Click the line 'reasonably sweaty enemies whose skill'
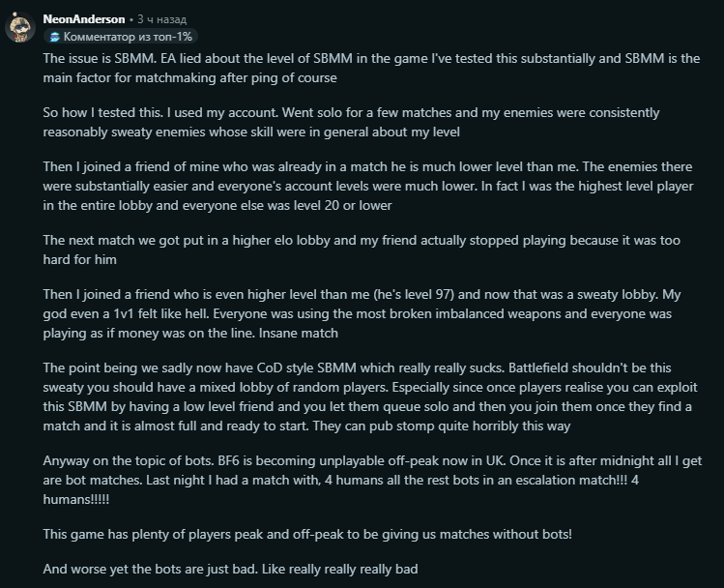The image size is (724, 588). coord(251,132)
